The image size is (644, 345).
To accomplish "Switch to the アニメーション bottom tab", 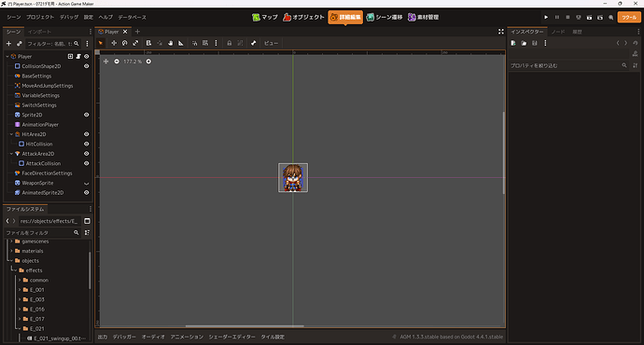I will pos(187,337).
